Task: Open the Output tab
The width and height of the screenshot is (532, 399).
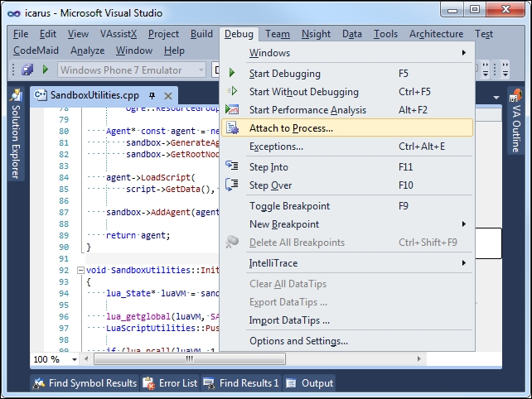Action: (x=309, y=383)
